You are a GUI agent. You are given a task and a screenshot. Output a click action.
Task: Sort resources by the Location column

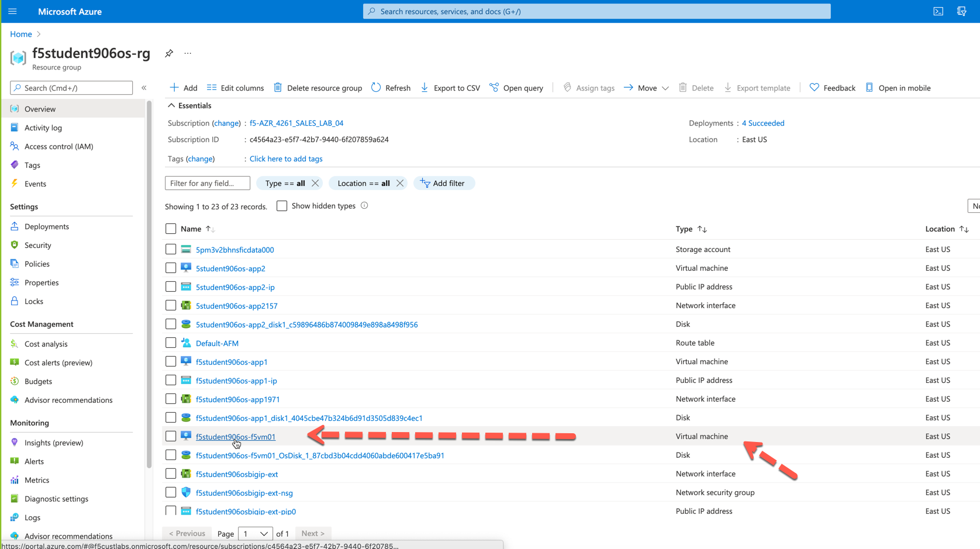[947, 229]
